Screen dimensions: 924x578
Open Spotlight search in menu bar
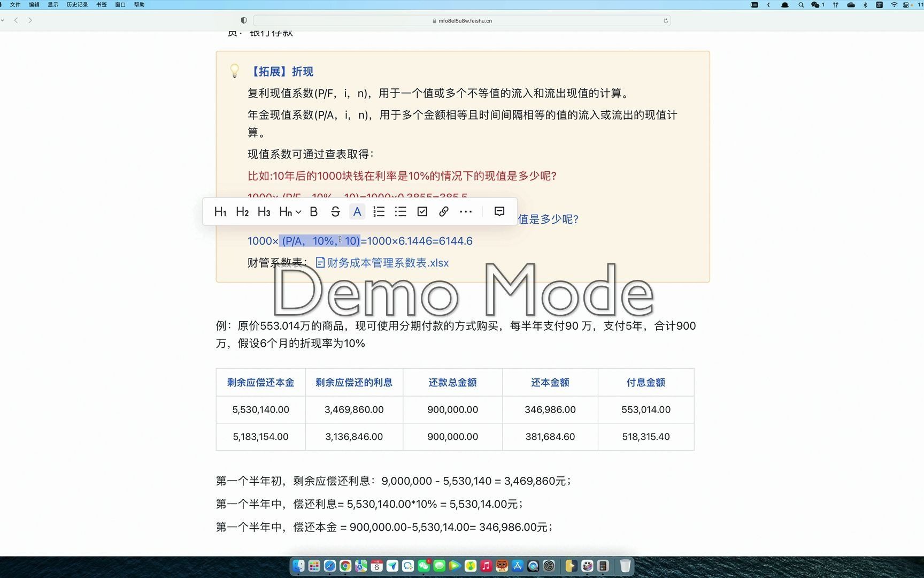[x=801, y=4]
